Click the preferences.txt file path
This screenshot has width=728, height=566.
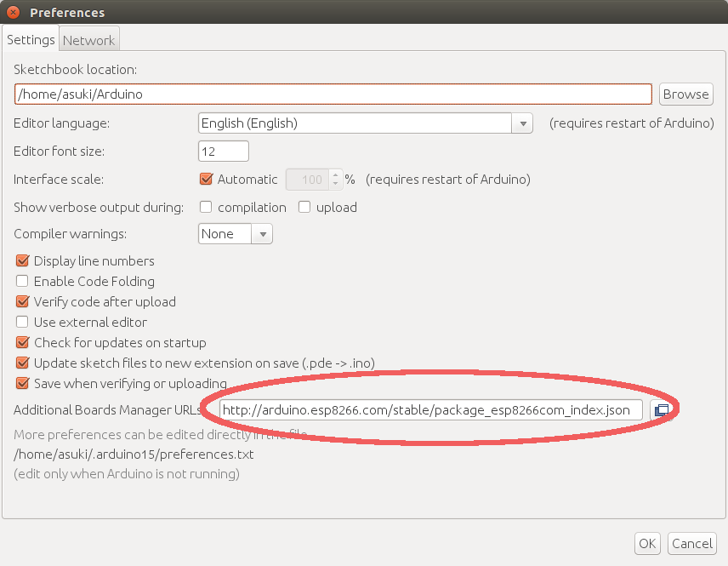tap(134, 455)
